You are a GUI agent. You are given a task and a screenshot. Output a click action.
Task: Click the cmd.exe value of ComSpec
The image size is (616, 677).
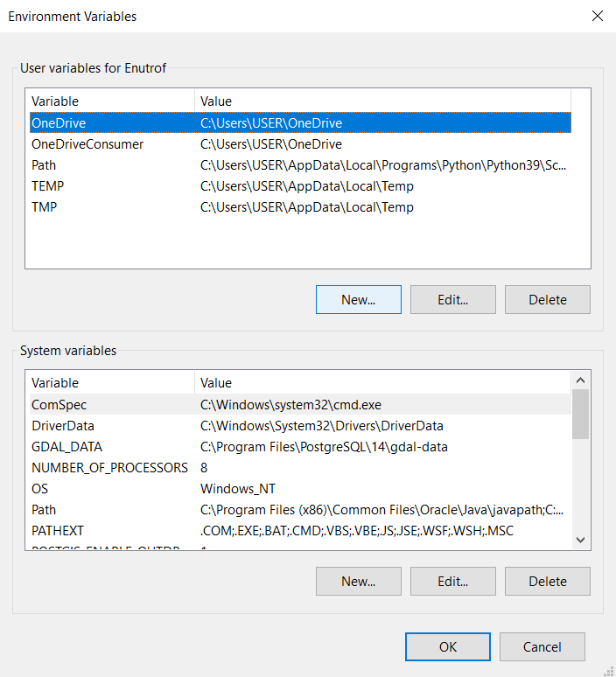click(x=290, y=405)
